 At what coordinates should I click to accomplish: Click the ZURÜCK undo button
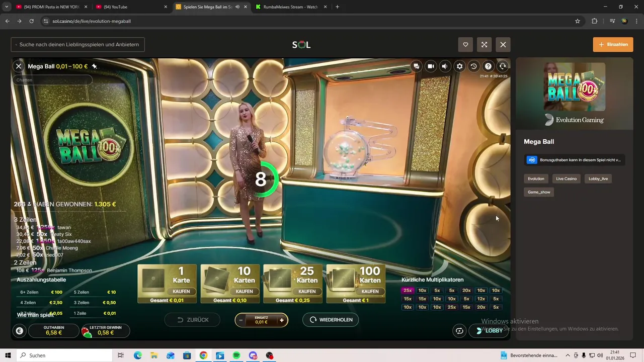click(x=193, y=320)
